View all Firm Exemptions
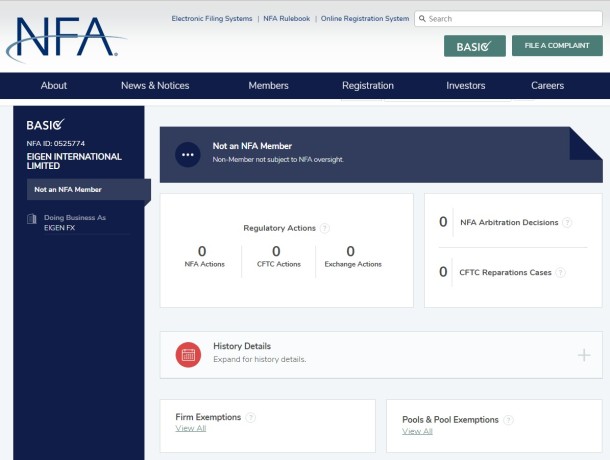Image resolution: width=610 pixels, height=460 pixels. [x=190, y=429]
